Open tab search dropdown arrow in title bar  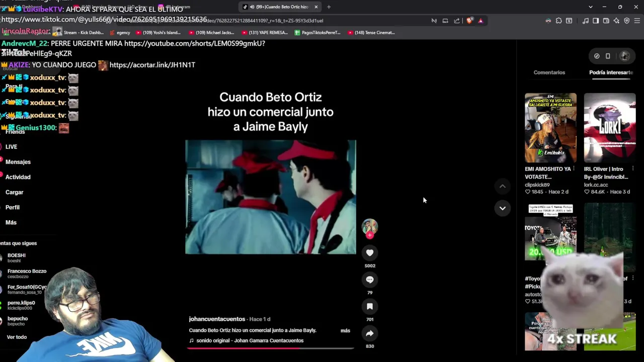(590, 7)
